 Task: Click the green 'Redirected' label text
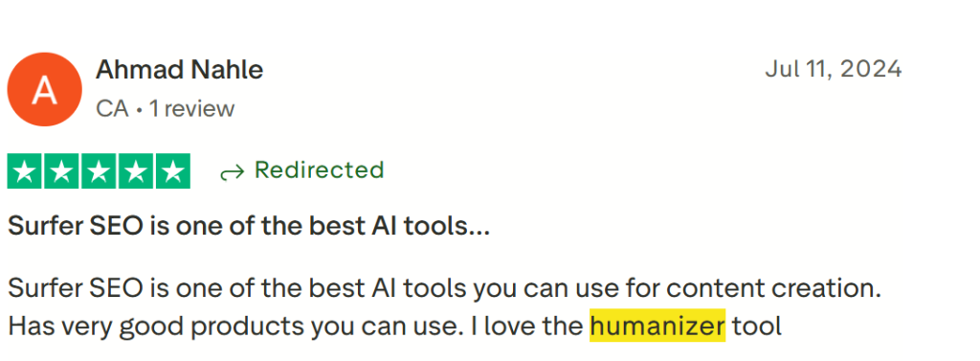[319, 170]
